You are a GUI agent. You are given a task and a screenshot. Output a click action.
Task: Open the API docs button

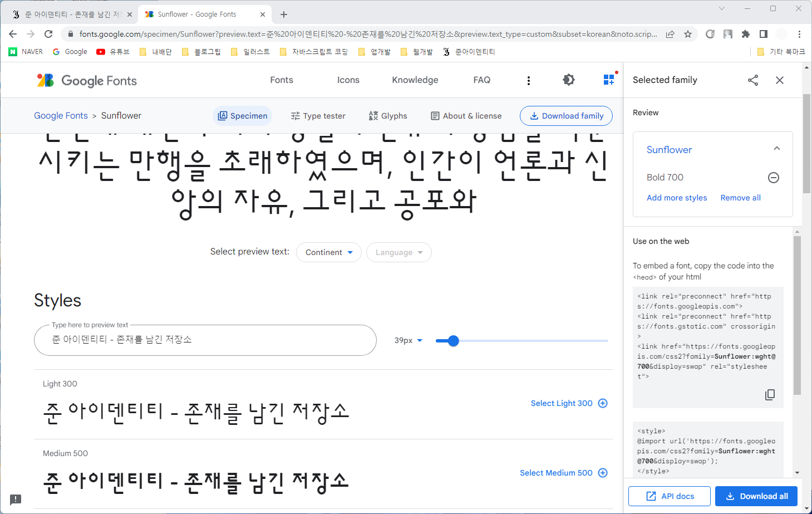[x=670, y=496]
